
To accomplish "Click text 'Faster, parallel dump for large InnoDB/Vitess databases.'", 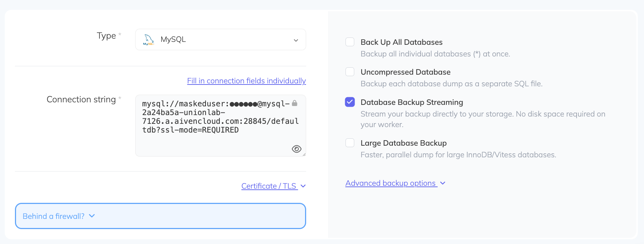I will [458, 155].
